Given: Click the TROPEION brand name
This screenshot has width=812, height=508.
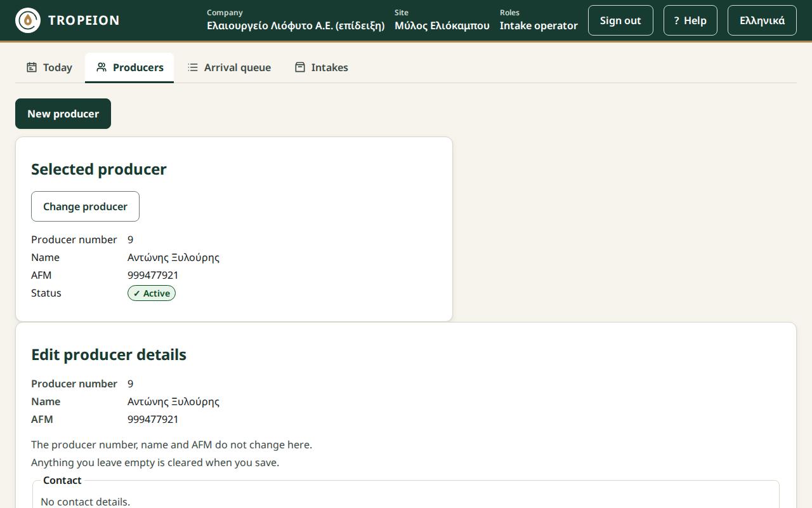Looking at the screenshot, I should click(x=84, y=20).
